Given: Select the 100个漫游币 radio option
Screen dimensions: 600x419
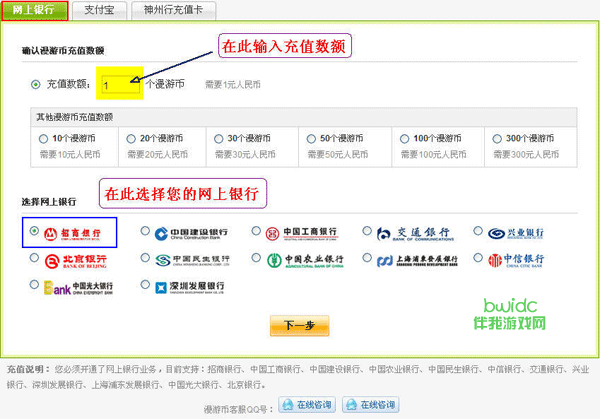Looking at the screenshot, I should [404, 139].
